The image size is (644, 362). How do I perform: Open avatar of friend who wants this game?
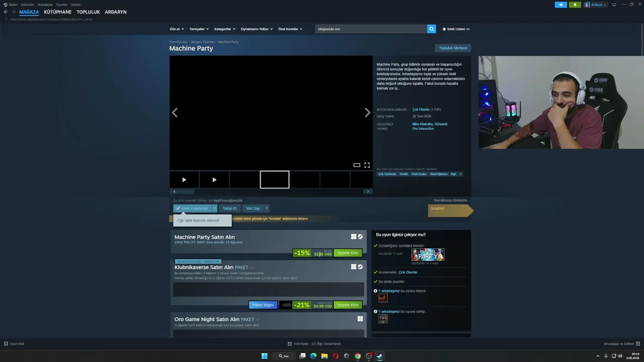(x=383, y=298)
